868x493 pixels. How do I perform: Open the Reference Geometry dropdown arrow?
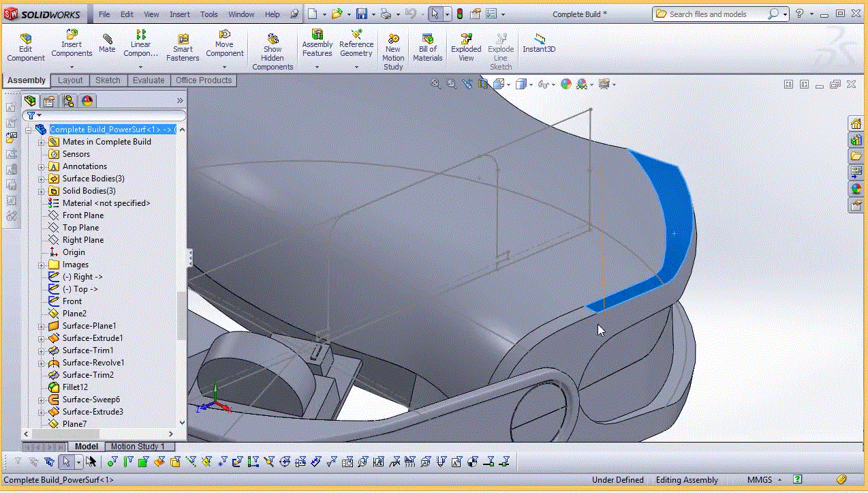tap(356, 67)
